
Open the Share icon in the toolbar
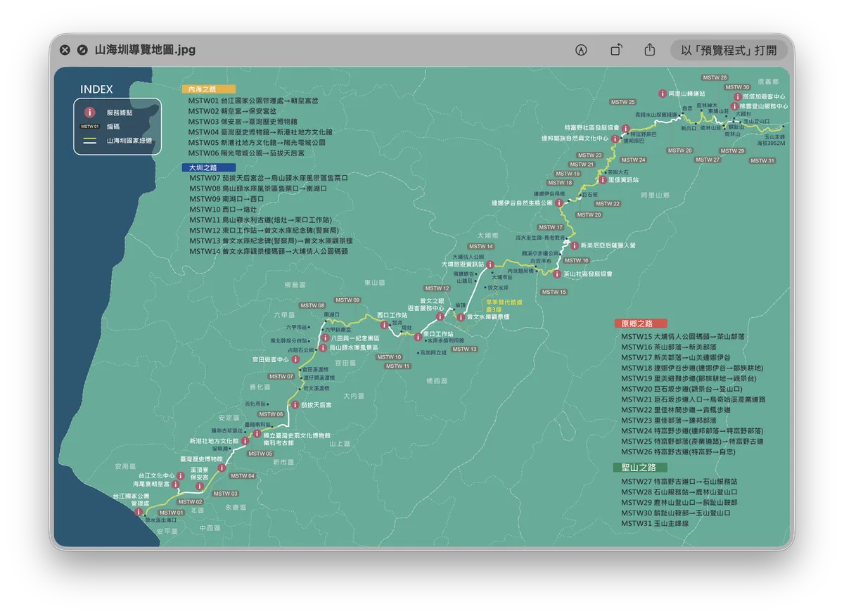click(x=648, y=50)
